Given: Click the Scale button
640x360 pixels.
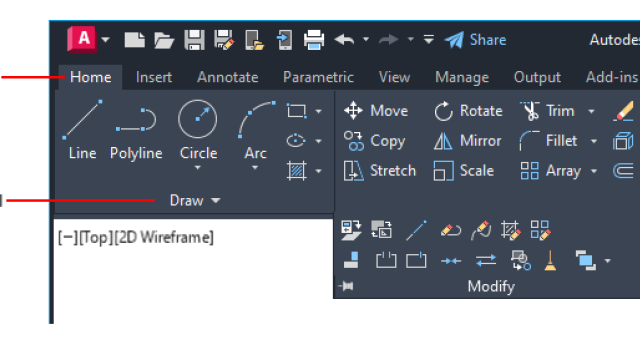Looking at the screenshot, I should click(x=464, y=171).
